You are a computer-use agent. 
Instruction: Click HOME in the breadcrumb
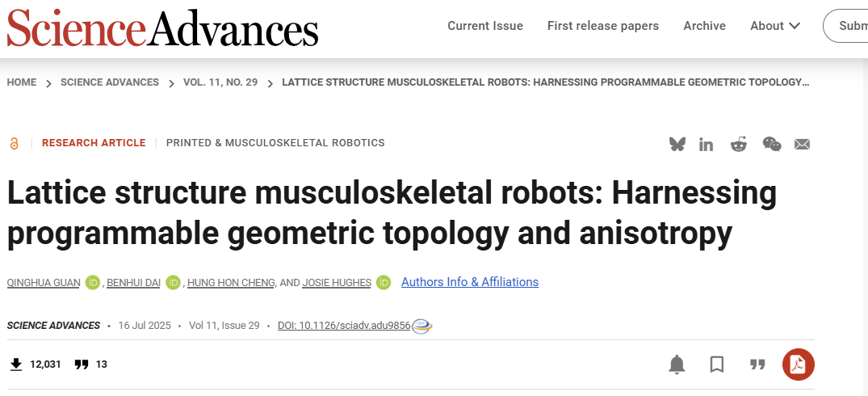tap(22, 82)
